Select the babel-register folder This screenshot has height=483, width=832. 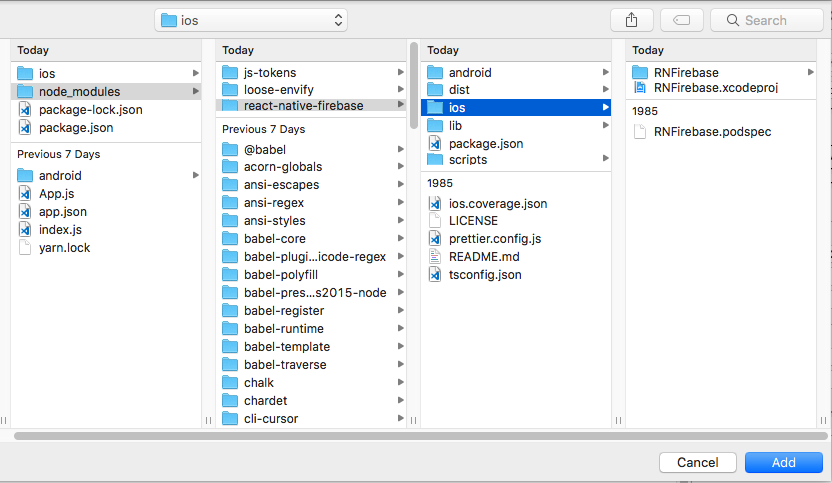point(311,310)
